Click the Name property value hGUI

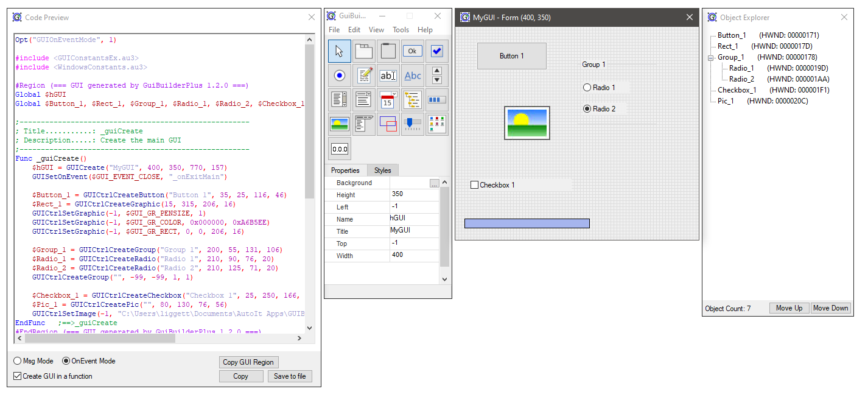pyautogui.click(x=414, y=219)
